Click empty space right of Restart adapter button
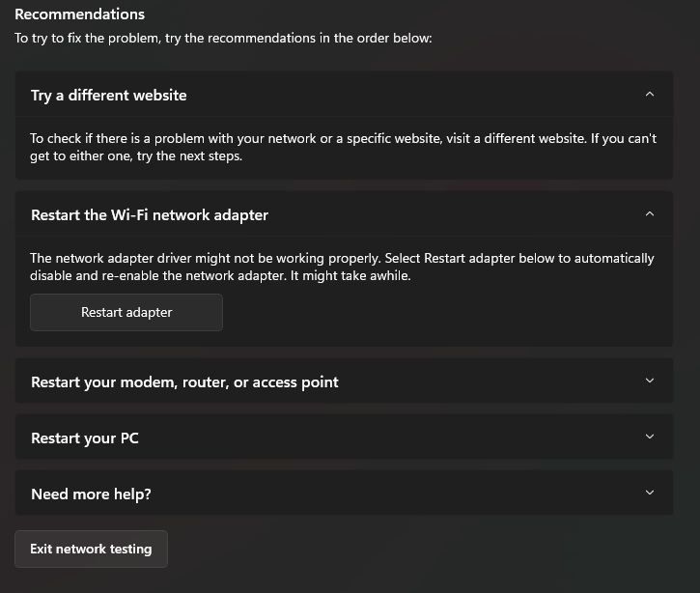The height and width of the screenshot is (593, 700). (434, 313)
